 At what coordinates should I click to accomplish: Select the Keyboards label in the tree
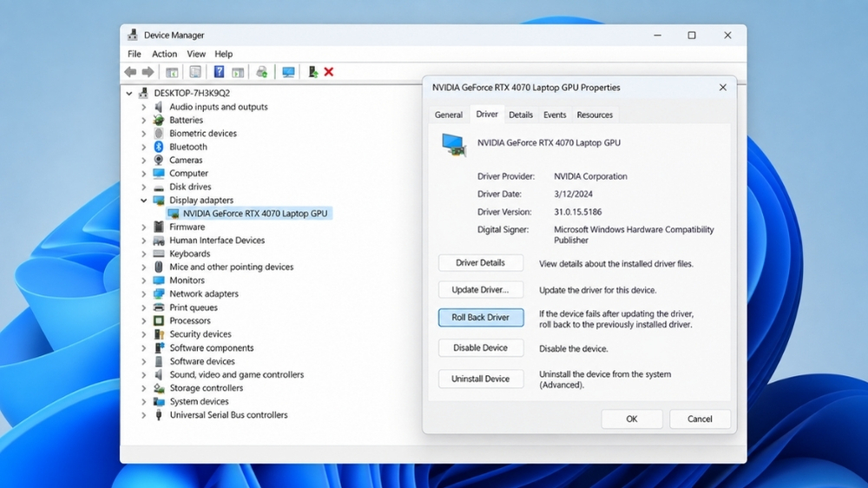190,254
